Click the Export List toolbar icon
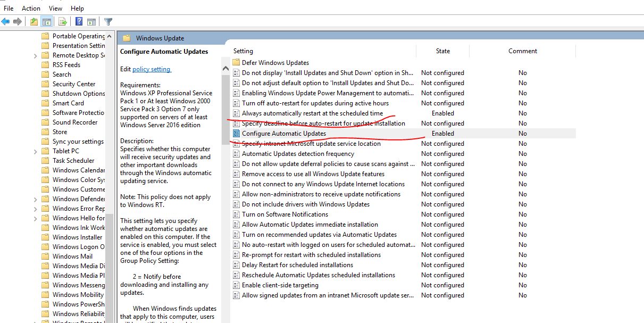Viewport: 644px width, 323px height. [63, 22]
